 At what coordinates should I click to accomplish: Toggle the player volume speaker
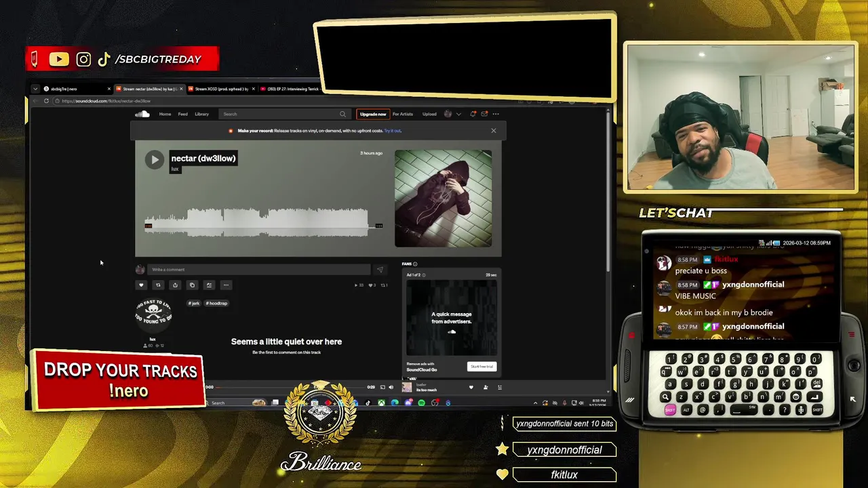[391, 387]
